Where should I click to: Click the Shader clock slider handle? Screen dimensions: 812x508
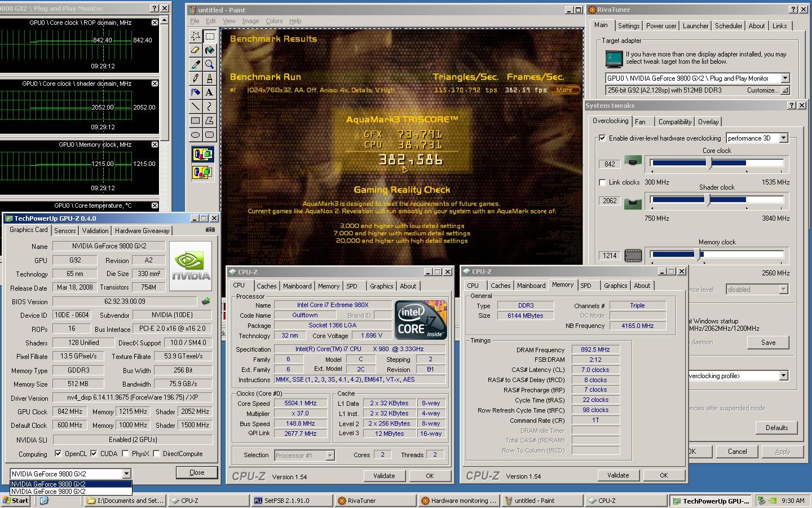pos(709,200)
